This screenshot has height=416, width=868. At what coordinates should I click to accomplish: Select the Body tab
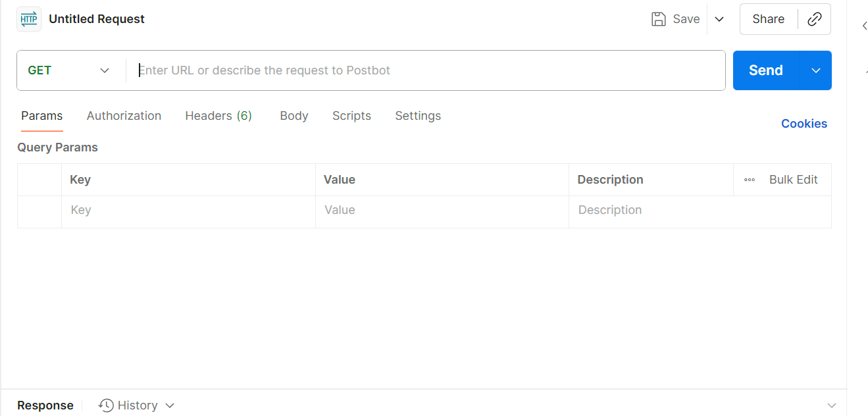(294, 116)
